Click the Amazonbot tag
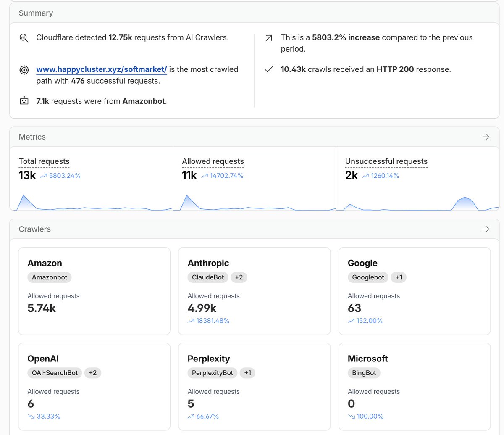This screenshot has height=435, width=504. tap(50, 277)
